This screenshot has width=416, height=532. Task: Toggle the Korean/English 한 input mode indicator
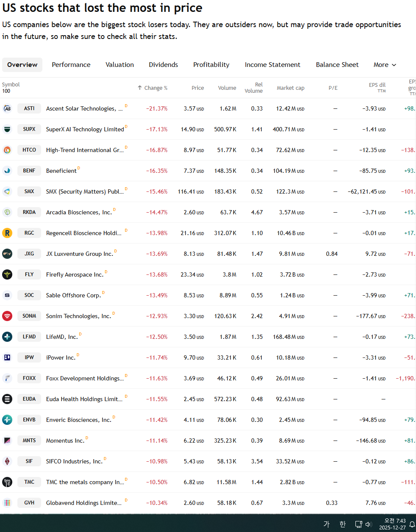coord(343,524)
